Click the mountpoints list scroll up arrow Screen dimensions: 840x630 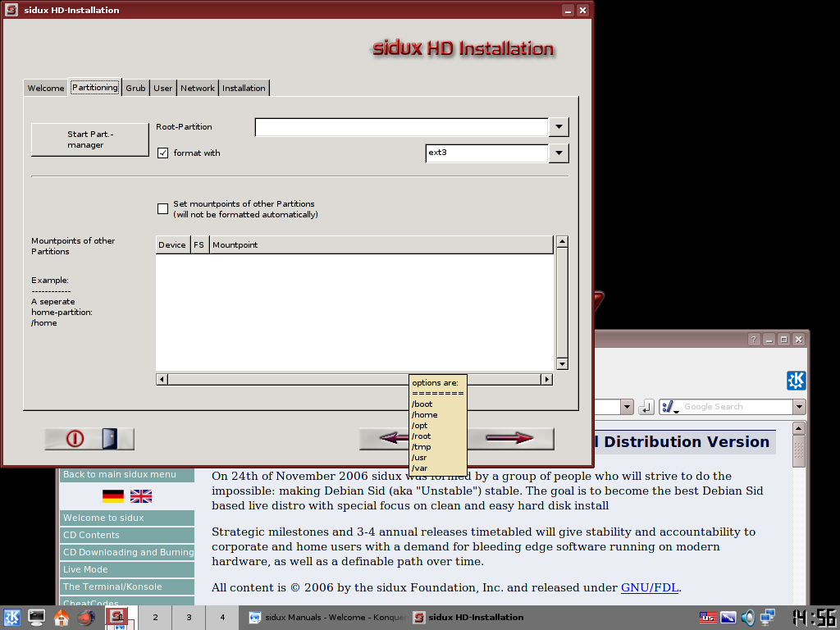pyautogui.click(x=562, y=242)
